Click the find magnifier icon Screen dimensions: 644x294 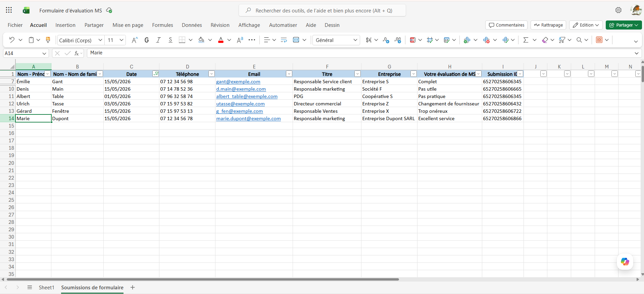coord(579,40)
